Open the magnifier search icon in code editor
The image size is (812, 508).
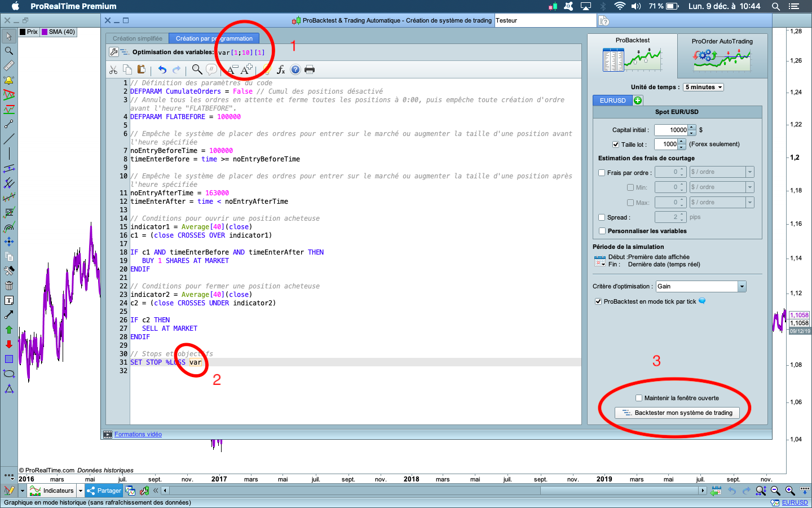click(x=197, y=69)
